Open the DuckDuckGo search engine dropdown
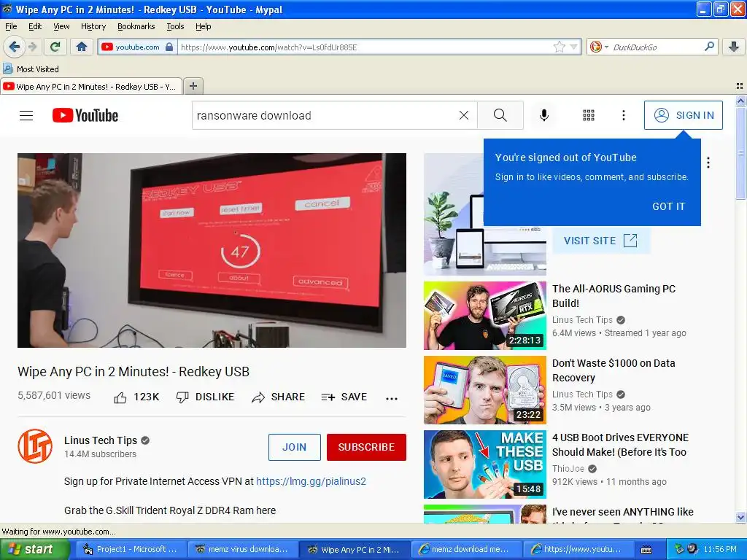The width and height of the screenshot is (747, 560). [x=599, y=47]
